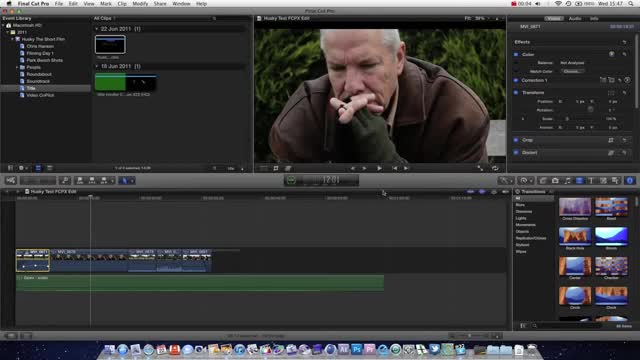
Task: Open the Titles browser T icon
Action: coord(591,180)
